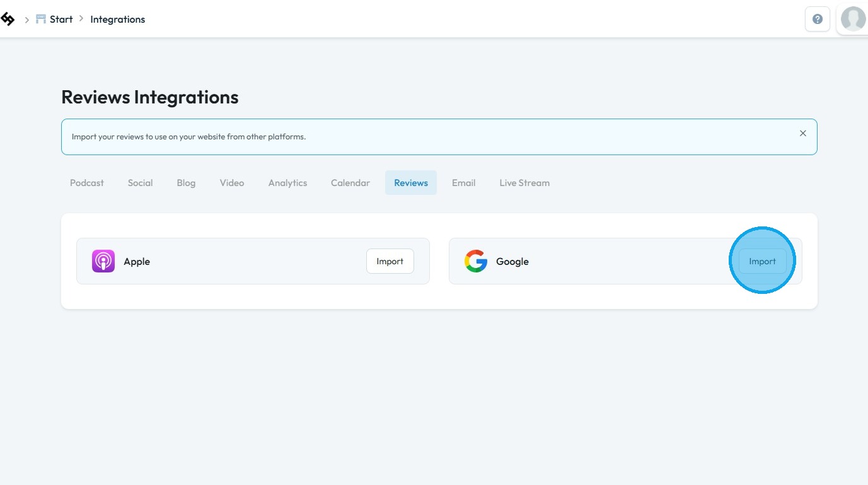Click the Start storefront icon in breadcrumb

[x=41, y=20]
